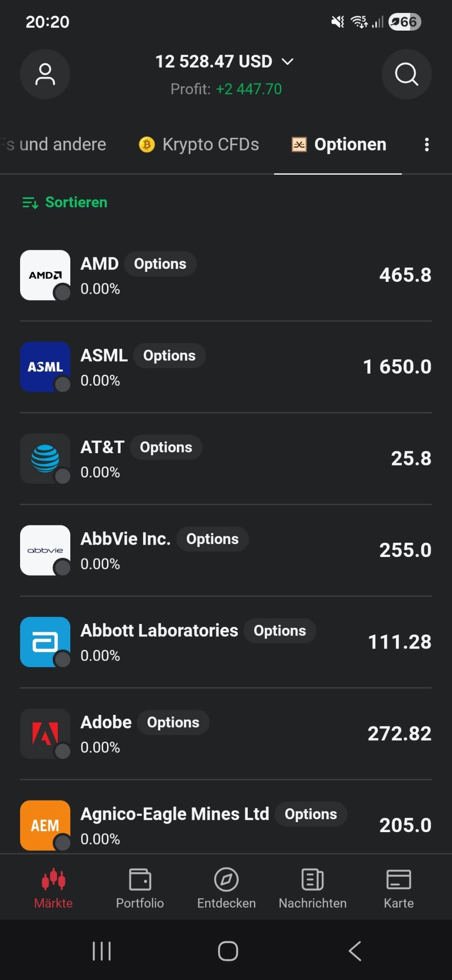Viewport: 452px width, 980px height.
Task: Tap the search magnifier icon
Action: pos(407,74)
